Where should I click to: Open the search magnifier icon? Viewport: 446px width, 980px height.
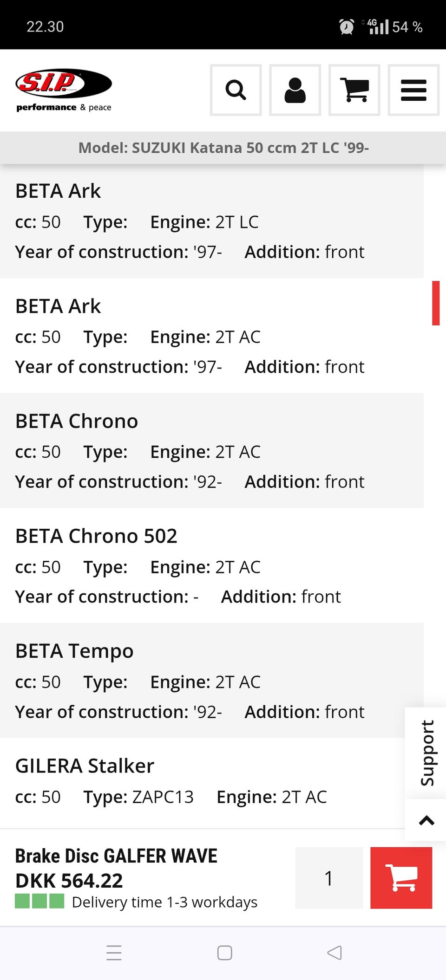pyautogui.click(x=236, y=90)
